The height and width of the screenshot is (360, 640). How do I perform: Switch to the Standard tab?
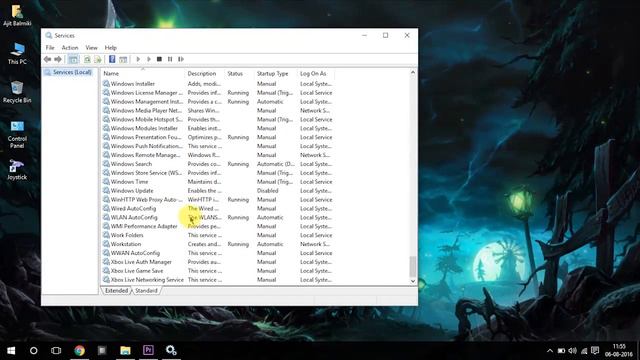(x=146, y=291)
